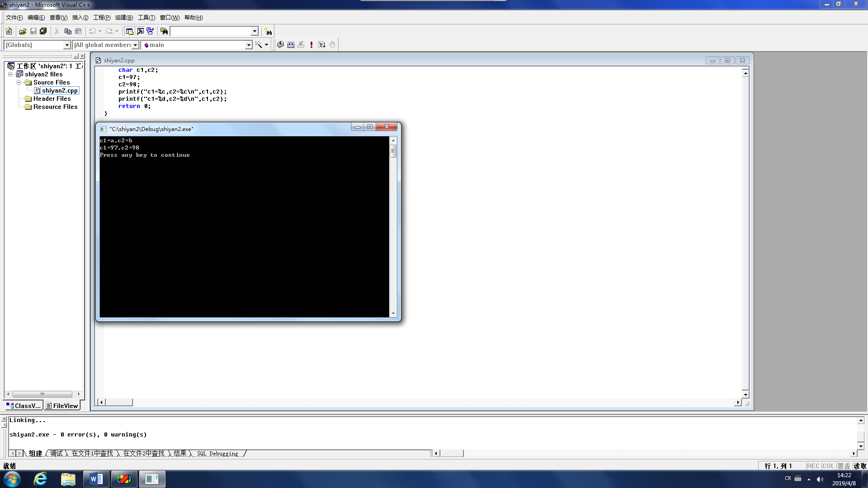Click the Find in Files icon
The height and width of the screenshot is (488, 868).
coord(164,31)
